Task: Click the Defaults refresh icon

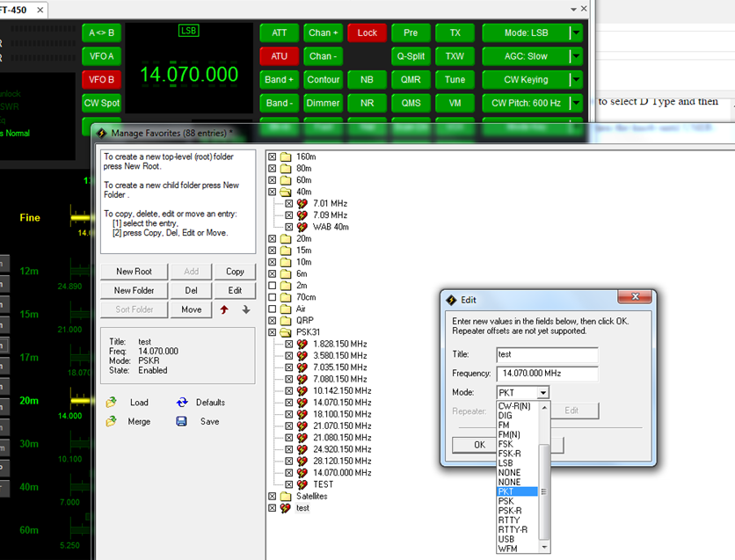Action: [182, 402]
